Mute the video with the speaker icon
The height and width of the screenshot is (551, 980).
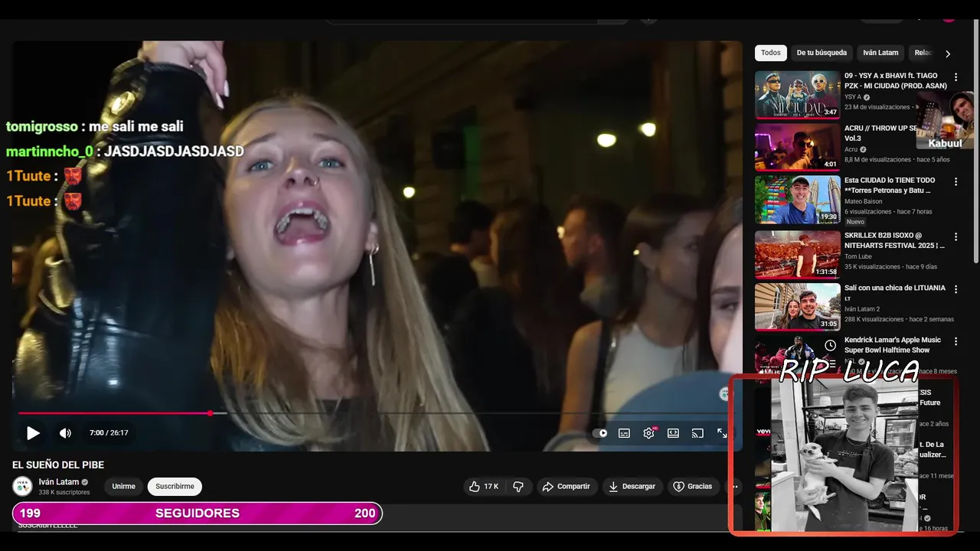(66, 433)
